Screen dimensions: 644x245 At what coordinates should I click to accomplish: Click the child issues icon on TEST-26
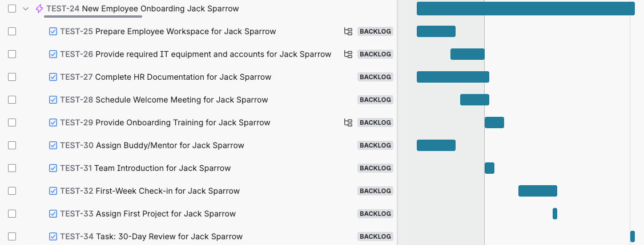coord(348,54)
